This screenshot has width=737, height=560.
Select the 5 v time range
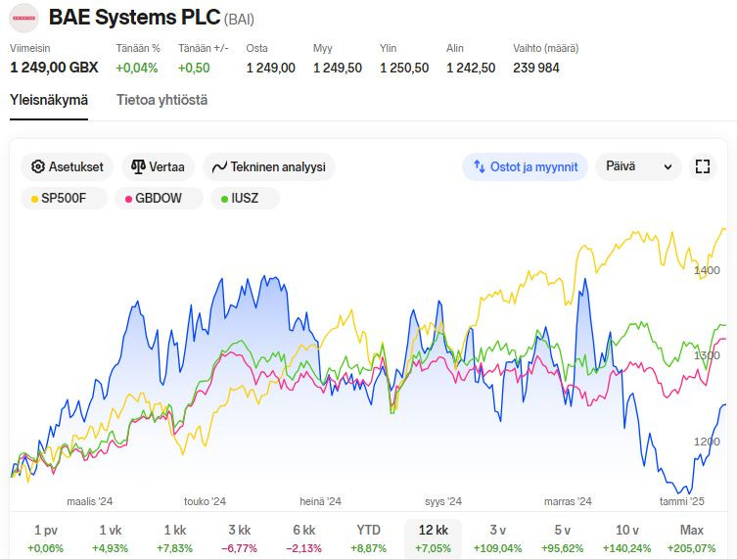pos(562,538)
